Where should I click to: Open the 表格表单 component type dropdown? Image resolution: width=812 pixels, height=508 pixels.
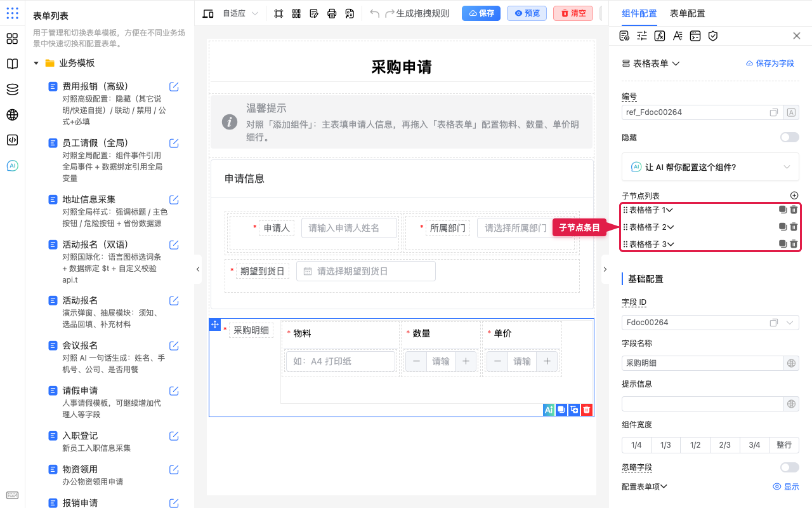(x=651, y=63)
